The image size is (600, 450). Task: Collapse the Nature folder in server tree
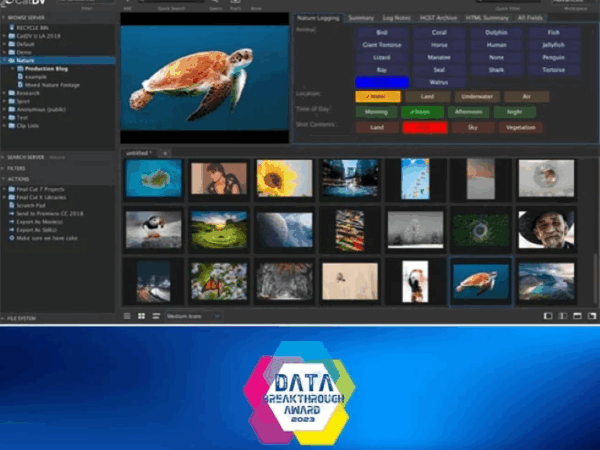point(4,60)
